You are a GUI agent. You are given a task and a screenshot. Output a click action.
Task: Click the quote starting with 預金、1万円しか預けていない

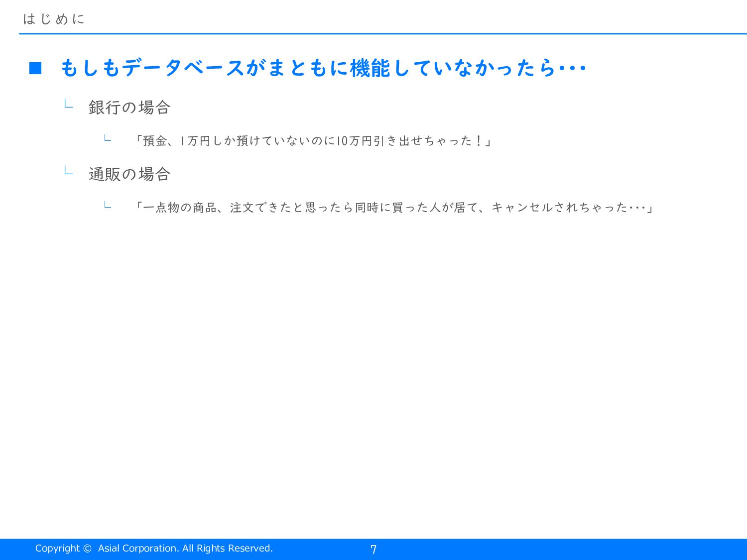point(313,141)
